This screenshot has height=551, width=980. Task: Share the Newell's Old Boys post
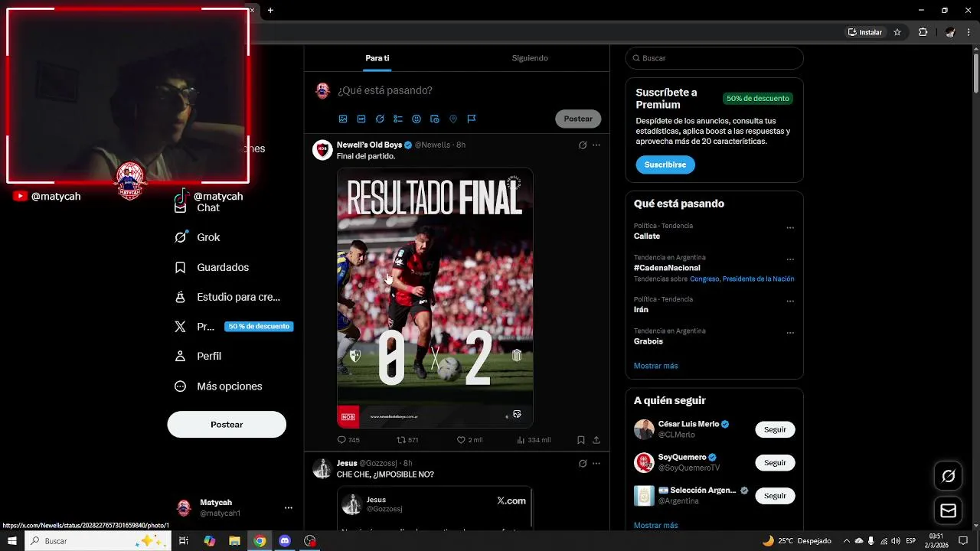pos(596,440)
